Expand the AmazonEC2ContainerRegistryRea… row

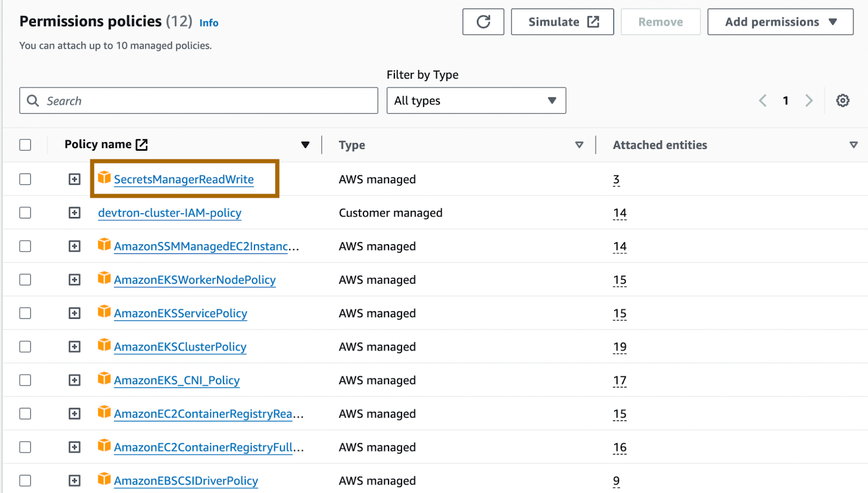tap(74, 414)
